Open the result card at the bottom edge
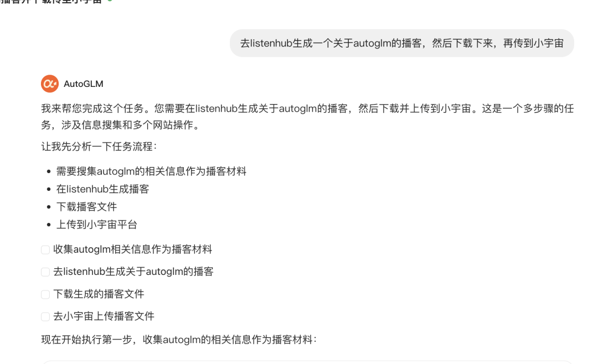 click(x=307, y=362)
